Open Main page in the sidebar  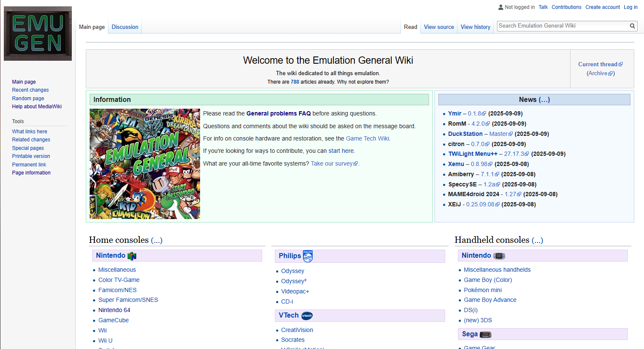(24, 82)
